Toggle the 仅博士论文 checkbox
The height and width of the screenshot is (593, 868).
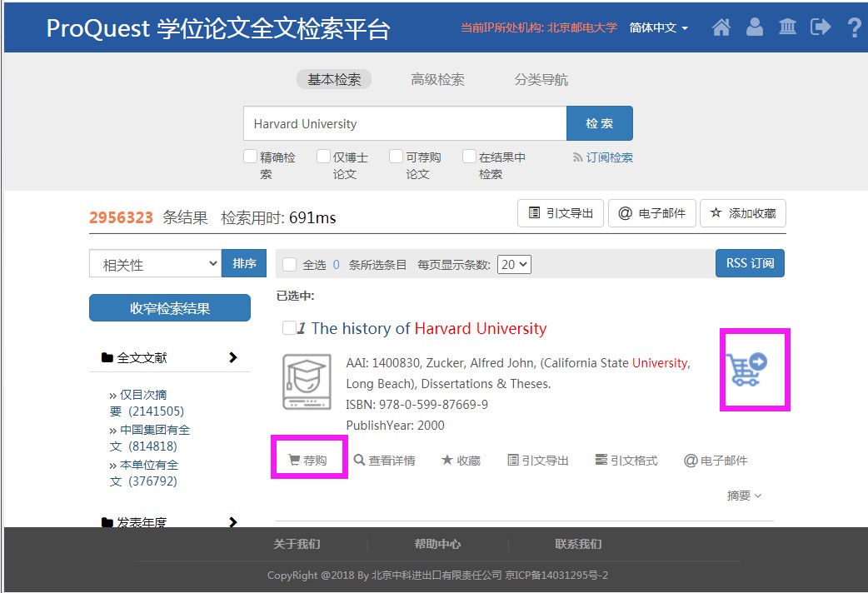[323, 157]
